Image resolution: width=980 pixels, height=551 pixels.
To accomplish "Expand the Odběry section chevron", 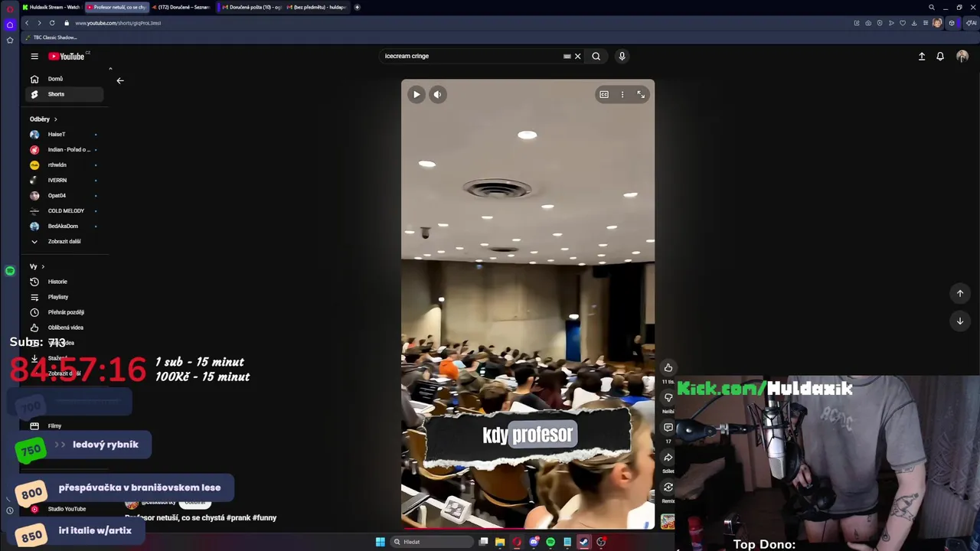I will [55, 119].
